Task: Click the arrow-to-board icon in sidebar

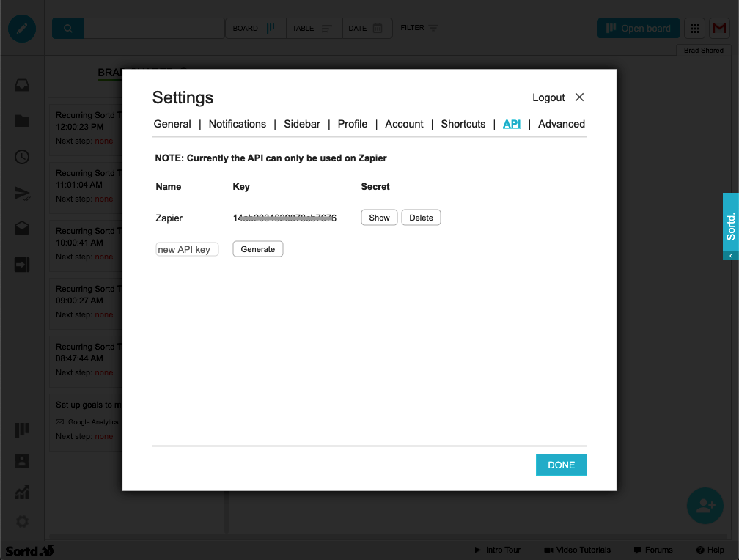Action: pos(22,265)
